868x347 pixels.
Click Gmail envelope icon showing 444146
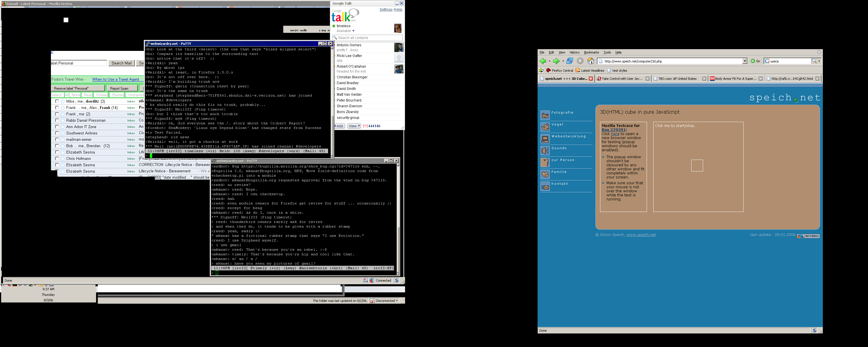point(365,126)
